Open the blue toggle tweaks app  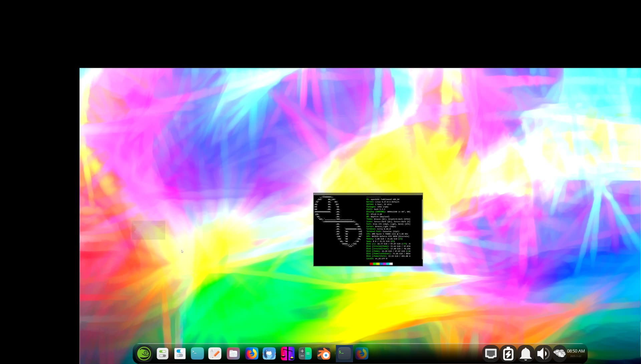coord(180,353)
